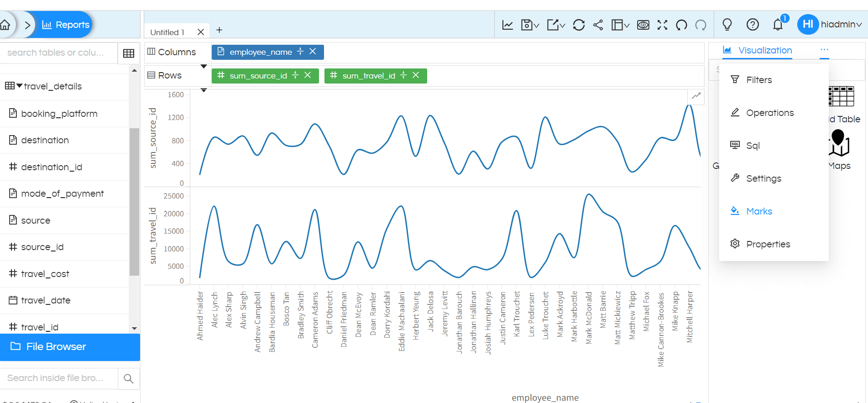The image size is (868, 403).
Task: Click the undo arrow icon
Action: [x=681, y=25]
